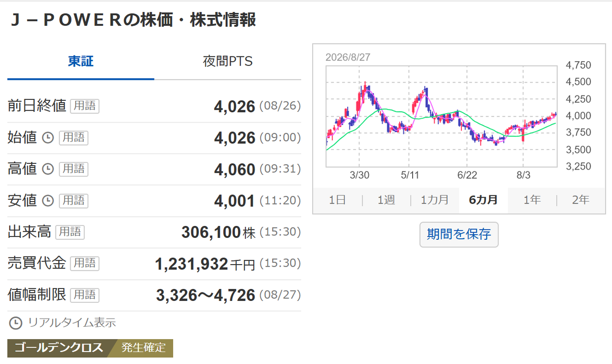Click the six-month candlestick stock chart
Viewport: 612px width, 364px height.
[442, 116]
